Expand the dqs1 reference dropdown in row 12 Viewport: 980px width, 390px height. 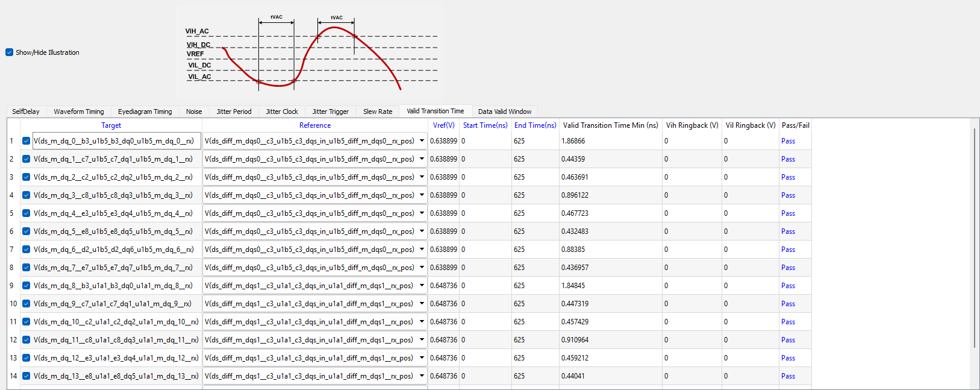(x=422, y=340)
